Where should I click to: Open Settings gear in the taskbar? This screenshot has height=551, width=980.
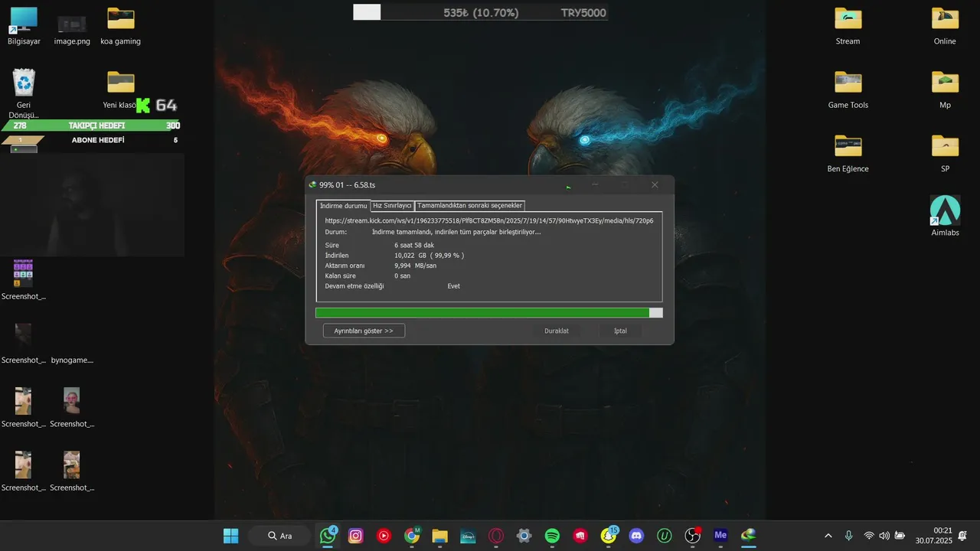(x=524, y=536)
